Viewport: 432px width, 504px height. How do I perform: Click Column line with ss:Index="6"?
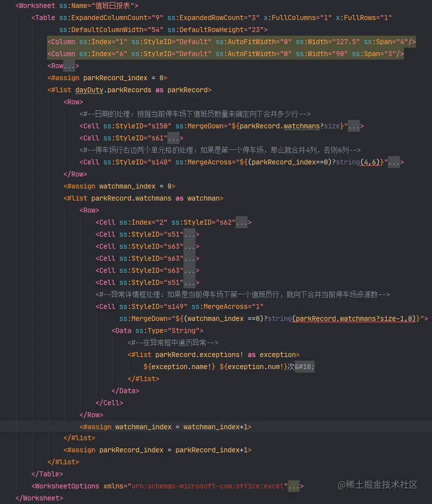click(226, 54)
